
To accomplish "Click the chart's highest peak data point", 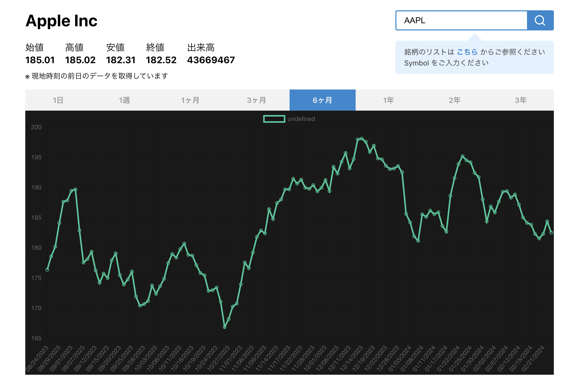I will tap(362, 138).
